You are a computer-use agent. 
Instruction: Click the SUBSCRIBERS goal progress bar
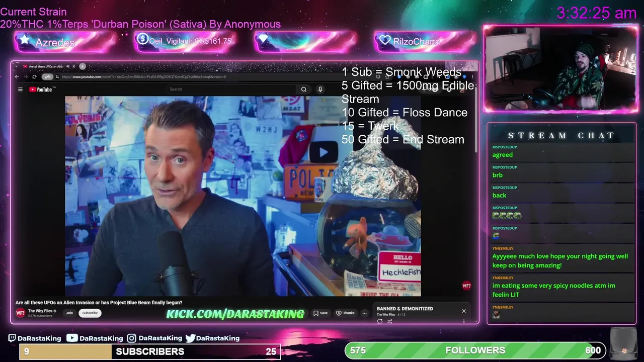tap(150, 351)
